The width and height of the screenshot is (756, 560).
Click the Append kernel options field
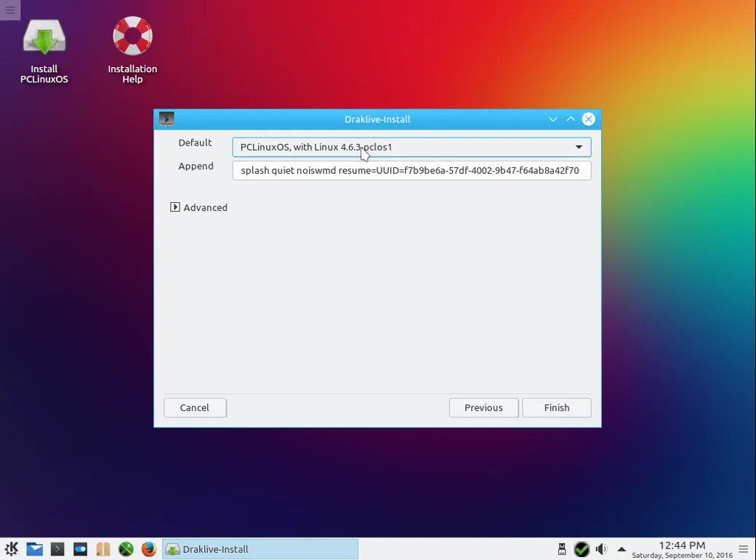[x=411, y=170]
